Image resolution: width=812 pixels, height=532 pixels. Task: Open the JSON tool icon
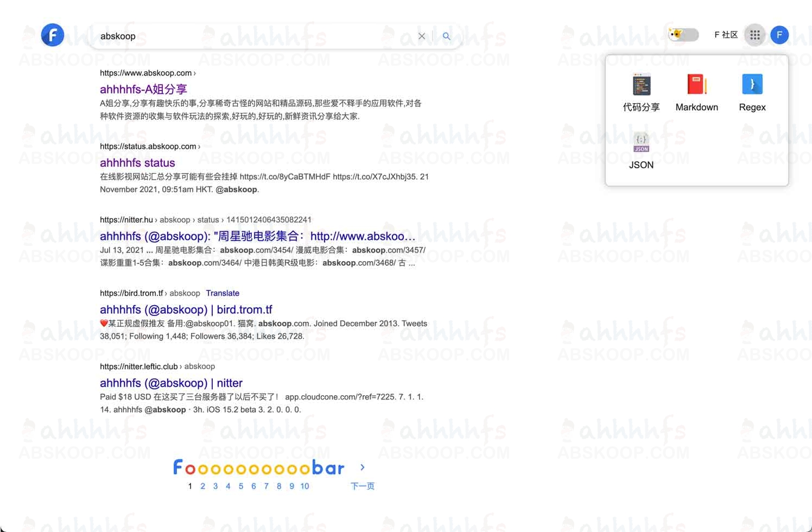(641, 143)
